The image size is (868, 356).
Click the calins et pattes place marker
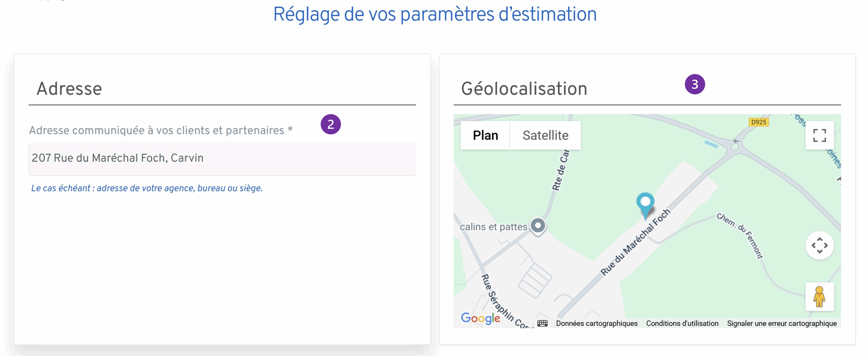point(538,226)
